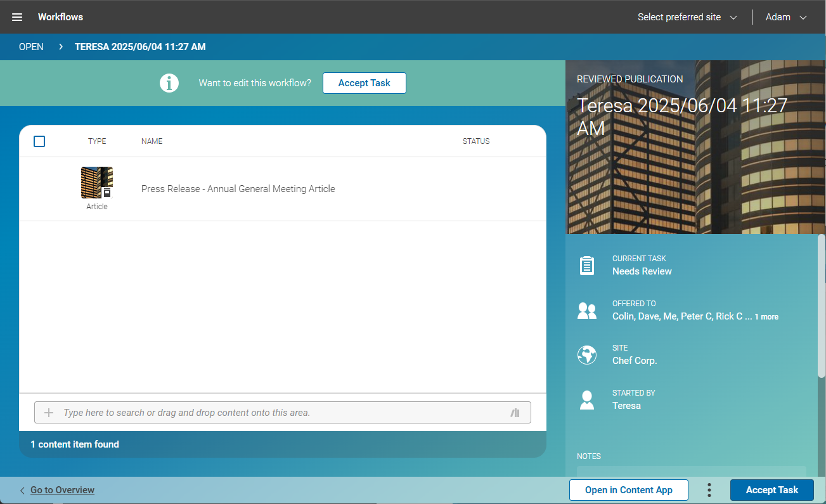The width and height of the screenshot is (826, 504).
Task: Toggle the select-all checkbox in the content list header
Action: click(x=39, y=141)
